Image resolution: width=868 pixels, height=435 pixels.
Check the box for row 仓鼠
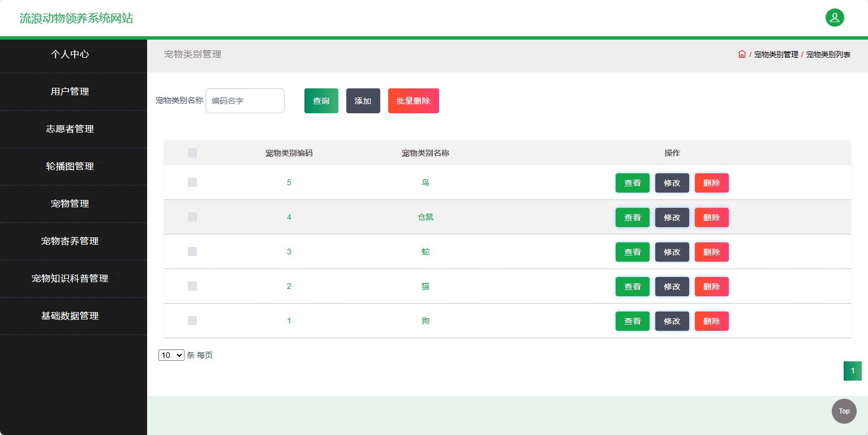[192, 217]
